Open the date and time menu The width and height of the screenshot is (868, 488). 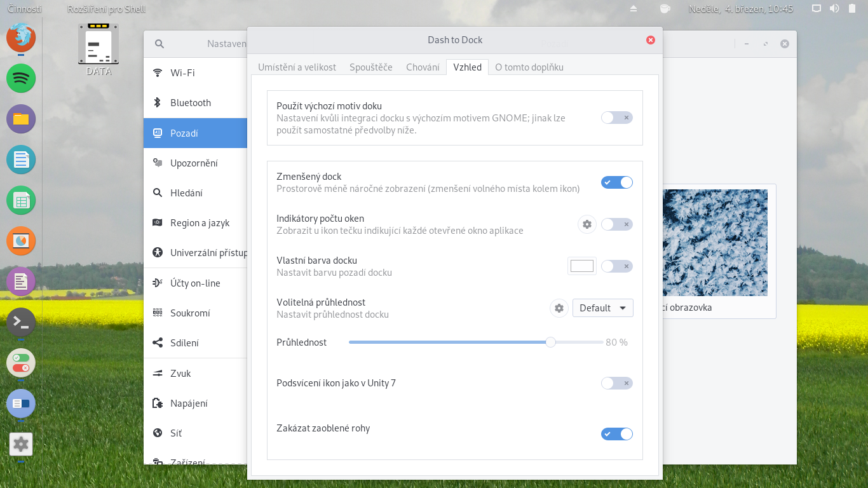(x=741, y=9)
